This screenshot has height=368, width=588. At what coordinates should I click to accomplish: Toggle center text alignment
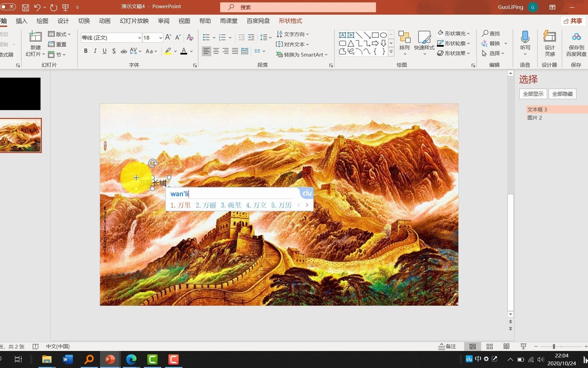pyautogui.click(x=216, y=51)
